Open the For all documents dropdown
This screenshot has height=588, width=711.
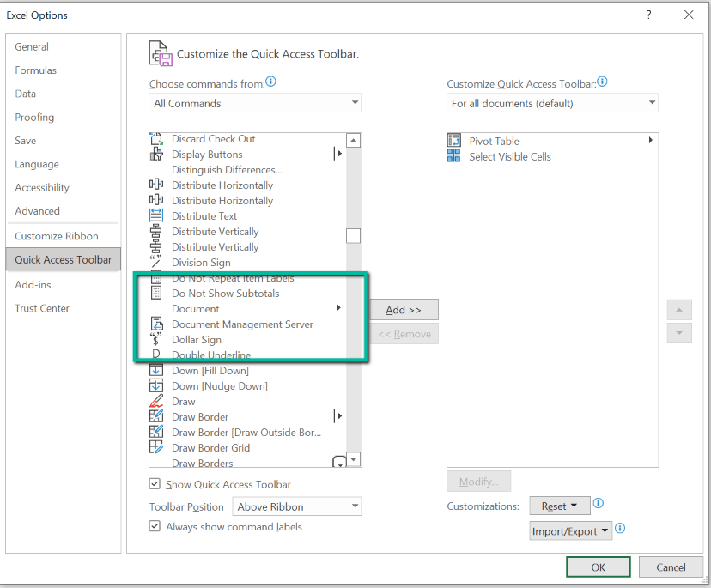553,103
